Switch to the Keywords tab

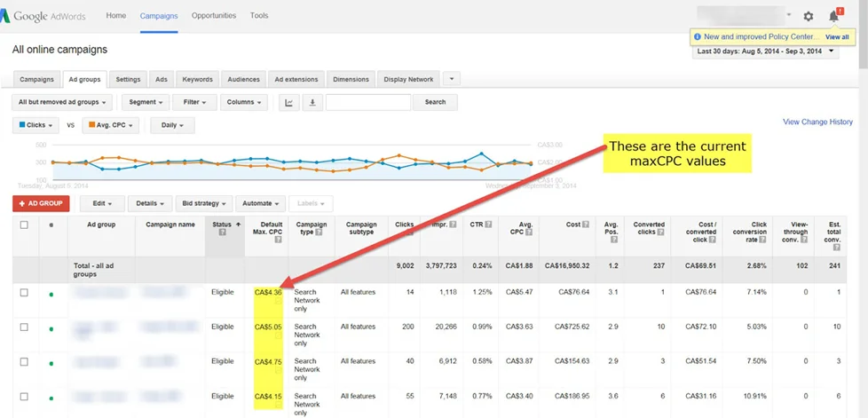coord(197,79)
